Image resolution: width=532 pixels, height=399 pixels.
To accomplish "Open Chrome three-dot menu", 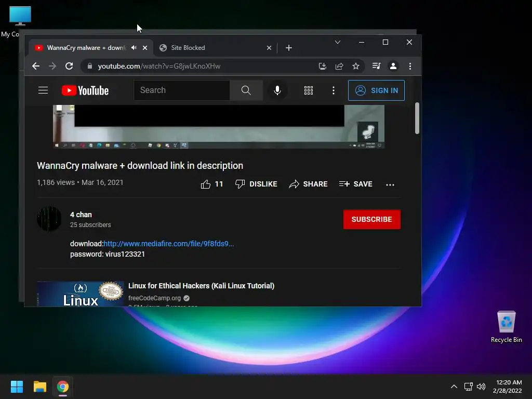I will pos(410,66).
